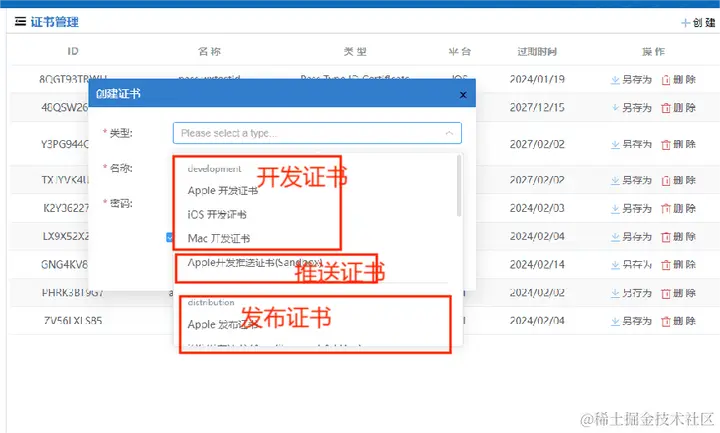Delete icon for row expiring 2024/02/14
The width and height of the screenshot is (720, 433).
point(666,265)
